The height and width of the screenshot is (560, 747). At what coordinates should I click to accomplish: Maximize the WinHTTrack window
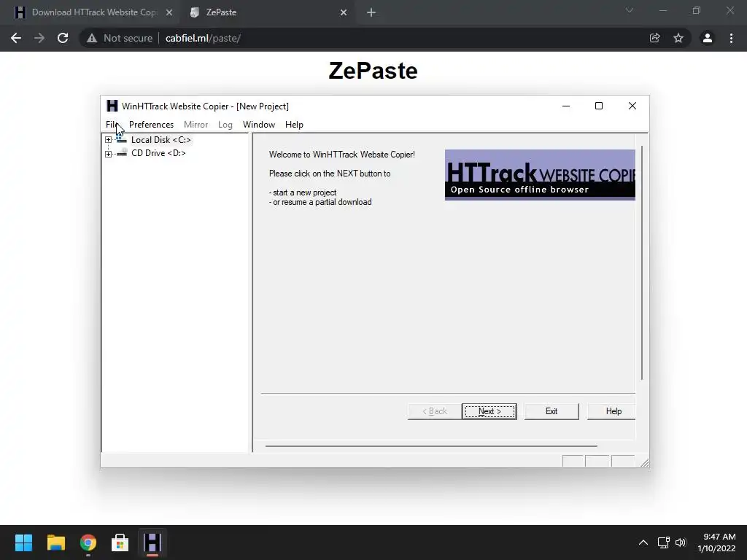pos(599,106)
